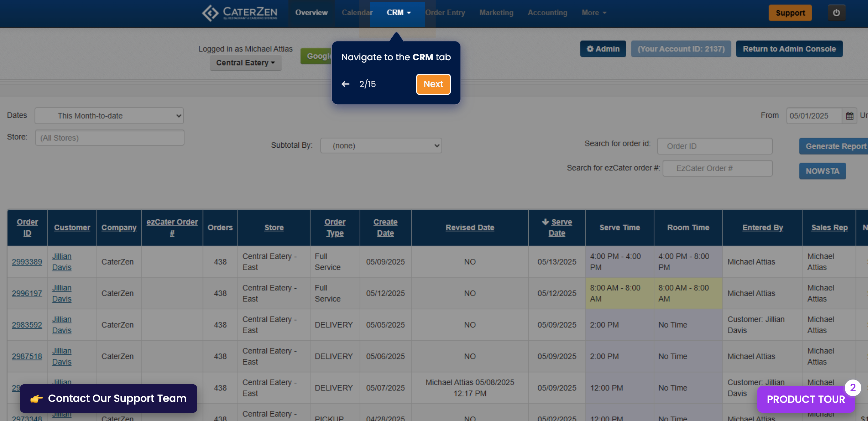Click the power logout icon
The height and width of the screenshot is (421, 868).
pos(836,13)
